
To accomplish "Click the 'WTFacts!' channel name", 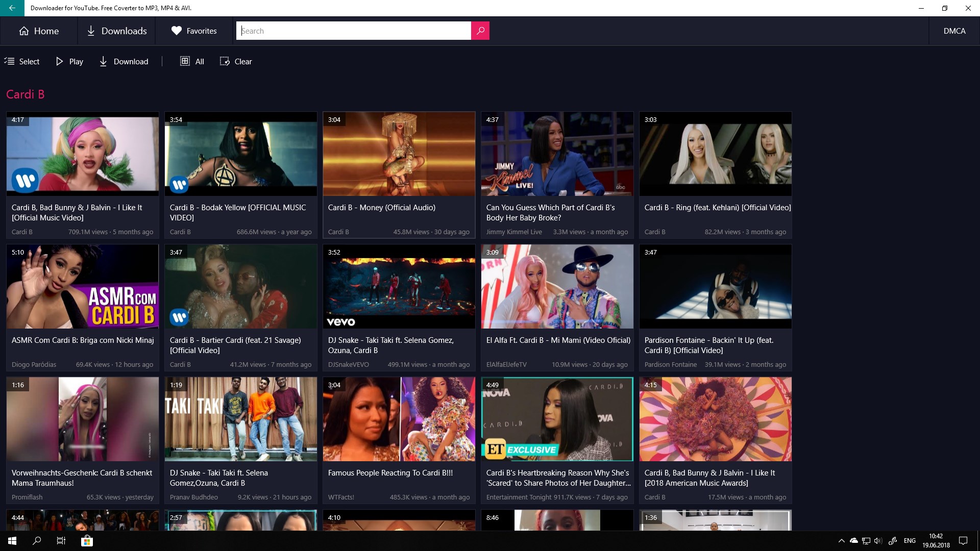I will [341, 497].
